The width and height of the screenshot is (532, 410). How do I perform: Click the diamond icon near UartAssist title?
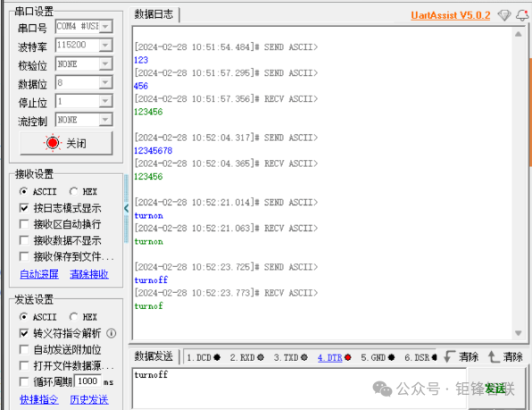(503, 15)
